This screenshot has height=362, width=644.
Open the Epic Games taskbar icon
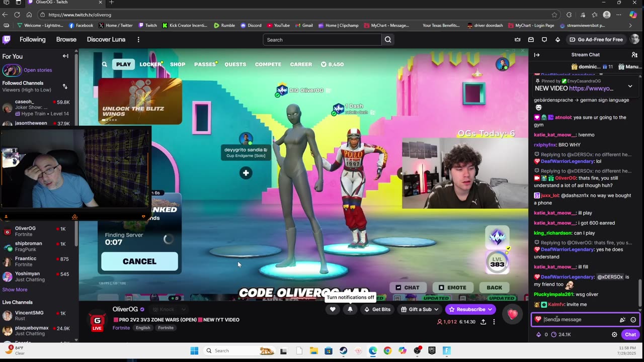point(432,350)
